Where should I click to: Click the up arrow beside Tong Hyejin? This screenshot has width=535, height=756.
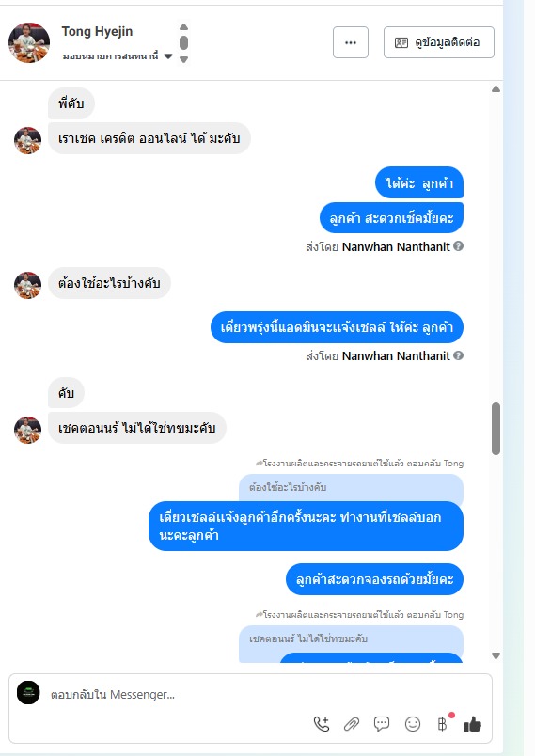(183, 27)
